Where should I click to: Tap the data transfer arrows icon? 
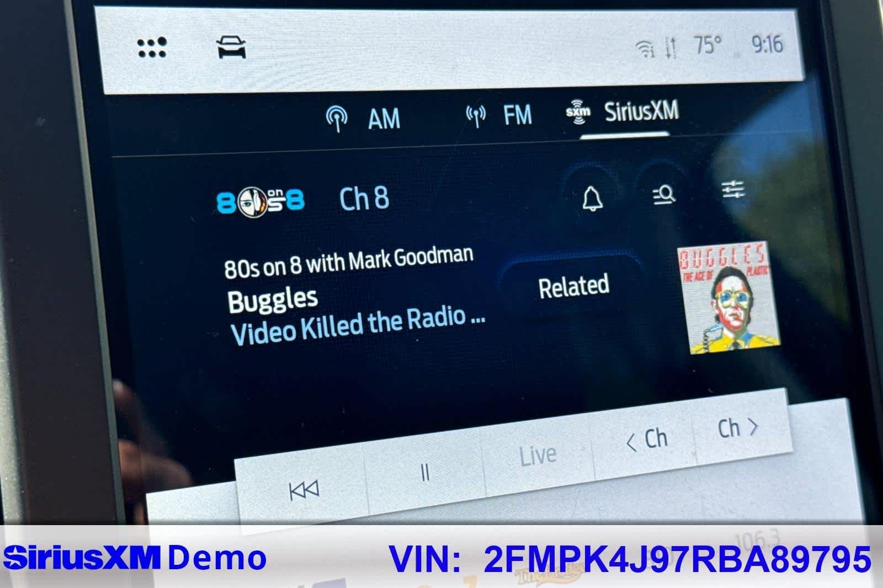tap(671, 48)
